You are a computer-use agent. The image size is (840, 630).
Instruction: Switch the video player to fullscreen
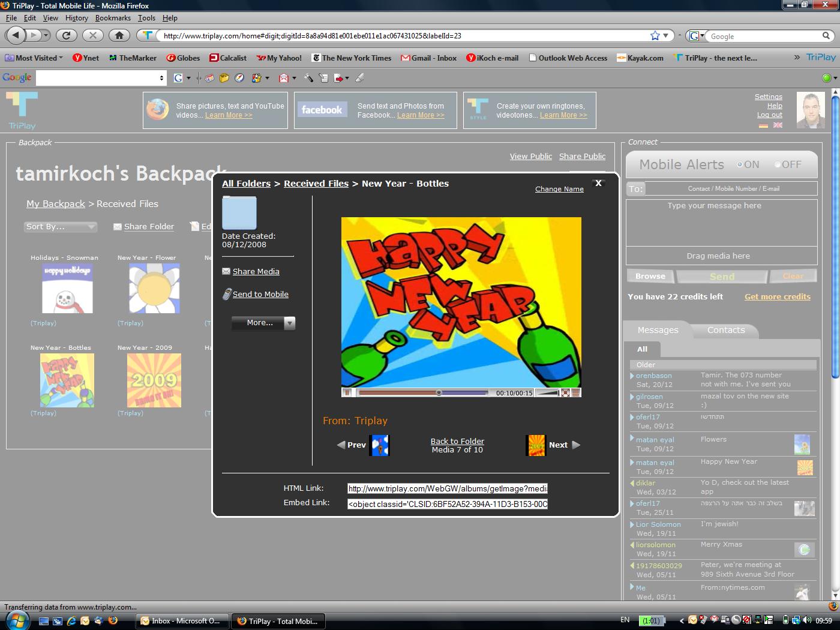pos(565,393)
